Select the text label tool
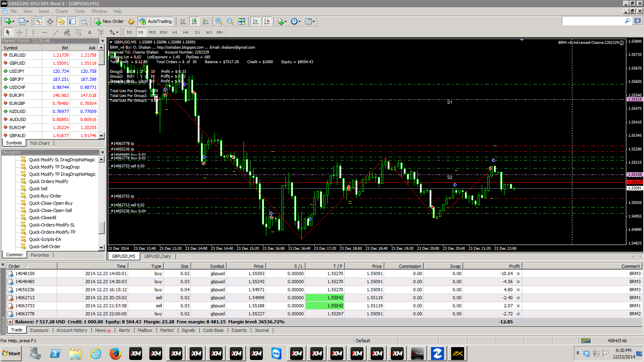This screenshot has height=362, width=644. (101, 32)
